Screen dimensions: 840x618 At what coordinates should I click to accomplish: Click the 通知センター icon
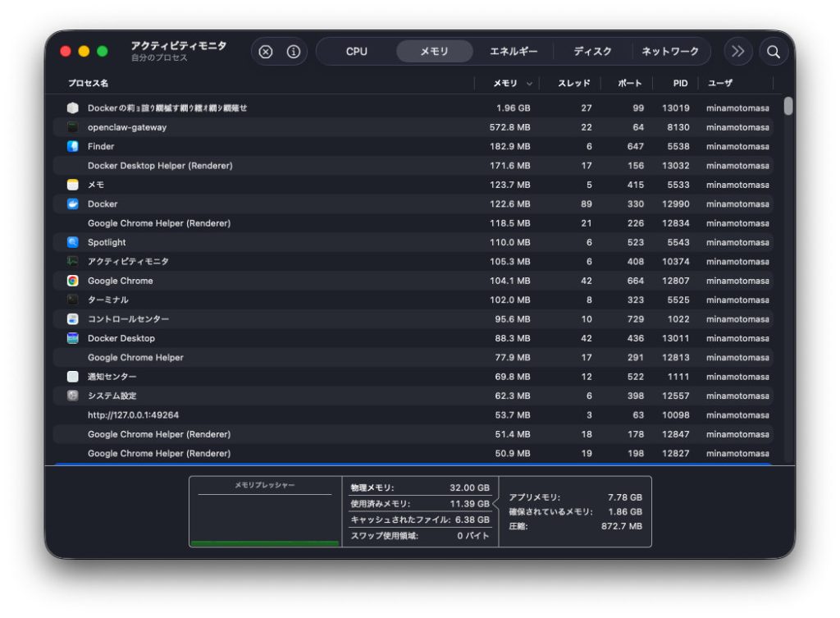coord(73,377)
